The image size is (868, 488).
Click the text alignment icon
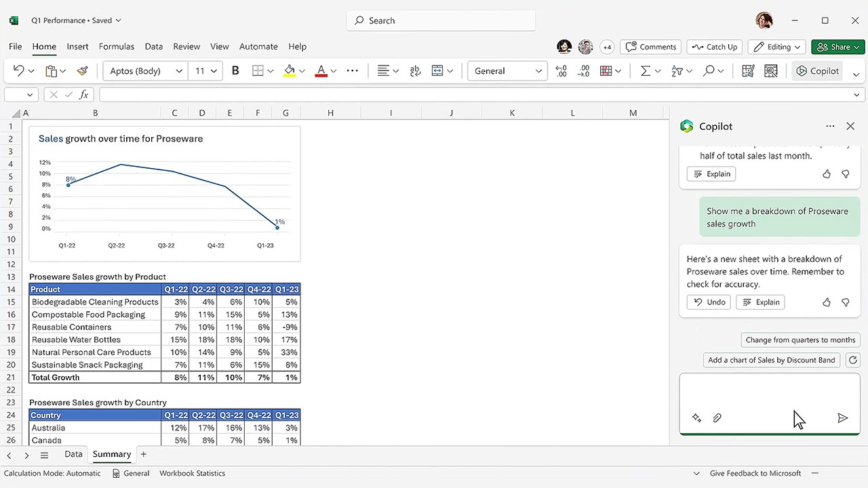383,70
